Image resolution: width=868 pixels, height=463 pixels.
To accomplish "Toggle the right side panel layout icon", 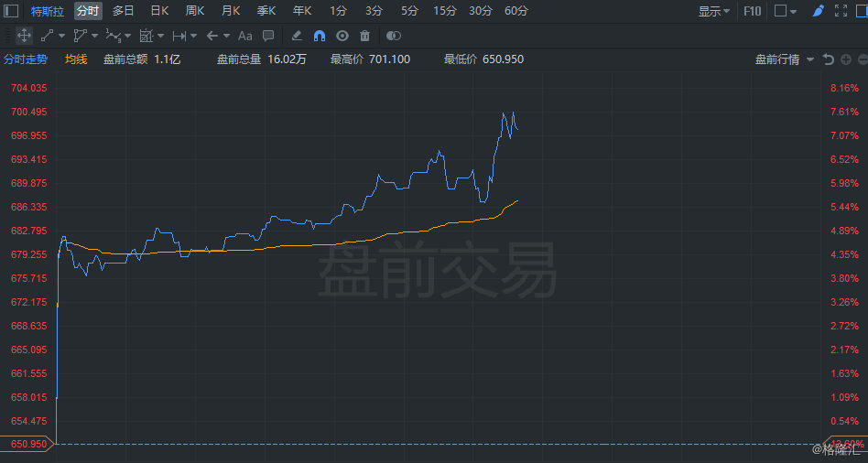I will click(x=862, y=10).
